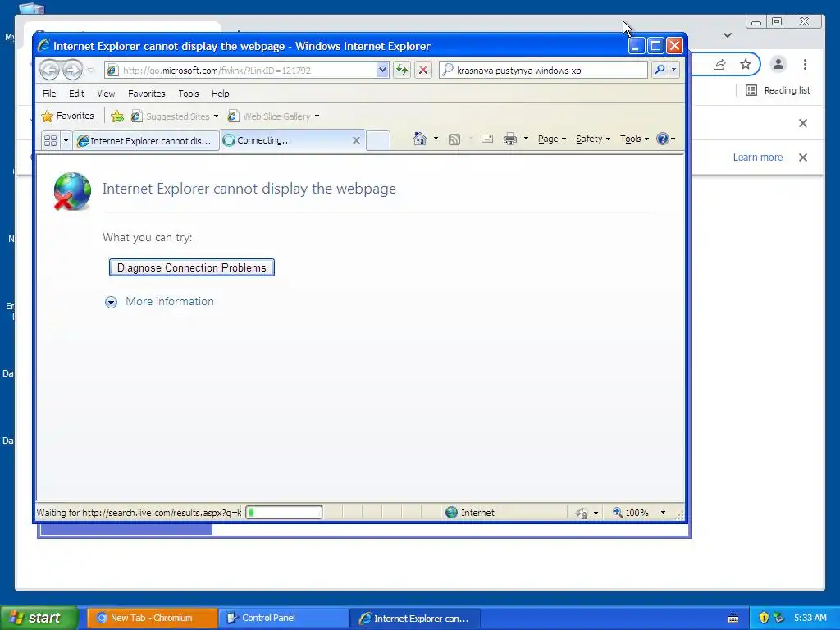
Task: Open the search provider dropdown arrow
Action: (x=674, y=71)
